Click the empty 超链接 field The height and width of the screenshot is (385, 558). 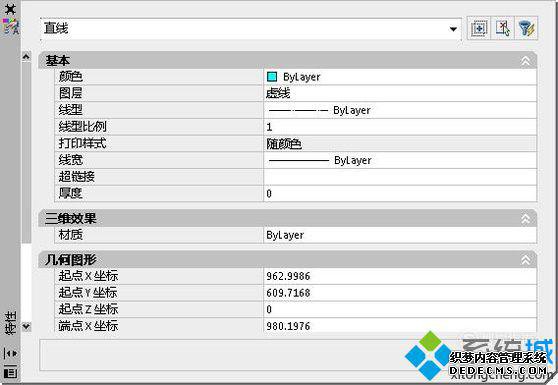(400, 177)
